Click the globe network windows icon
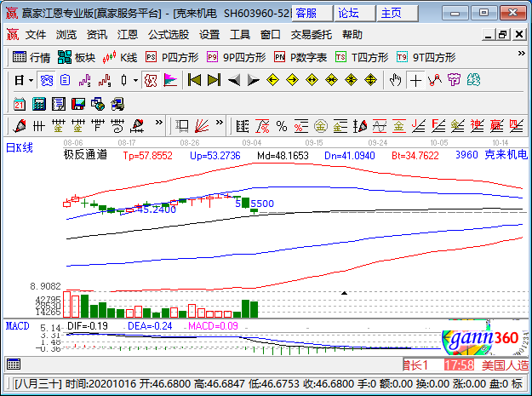532x396 pixels. (x=98, y=104)
